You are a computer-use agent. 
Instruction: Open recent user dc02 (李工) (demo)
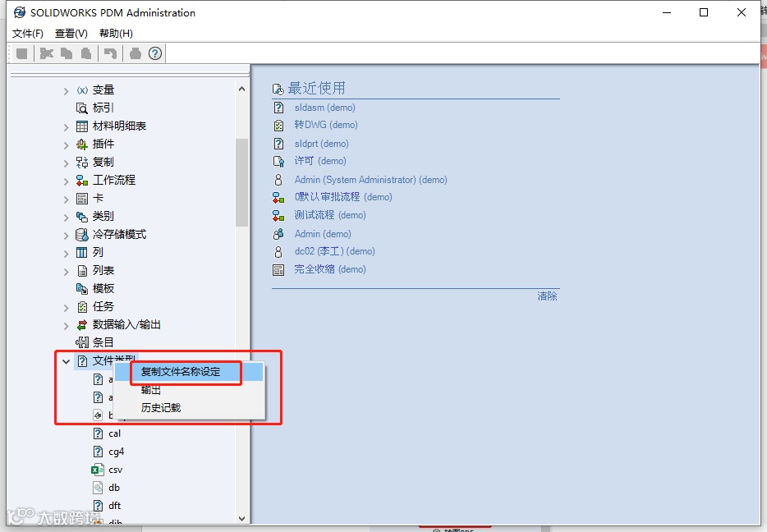[x=334, y=251]
